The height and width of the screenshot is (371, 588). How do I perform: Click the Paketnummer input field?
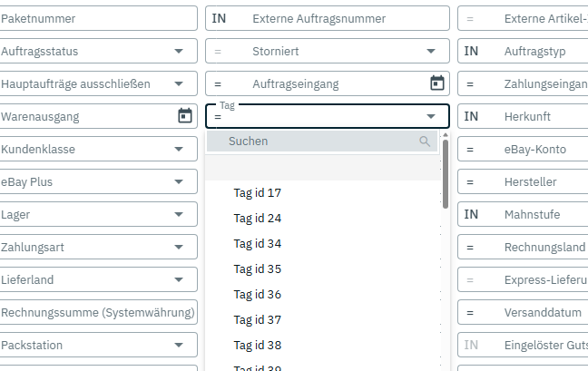coord(98,18)
